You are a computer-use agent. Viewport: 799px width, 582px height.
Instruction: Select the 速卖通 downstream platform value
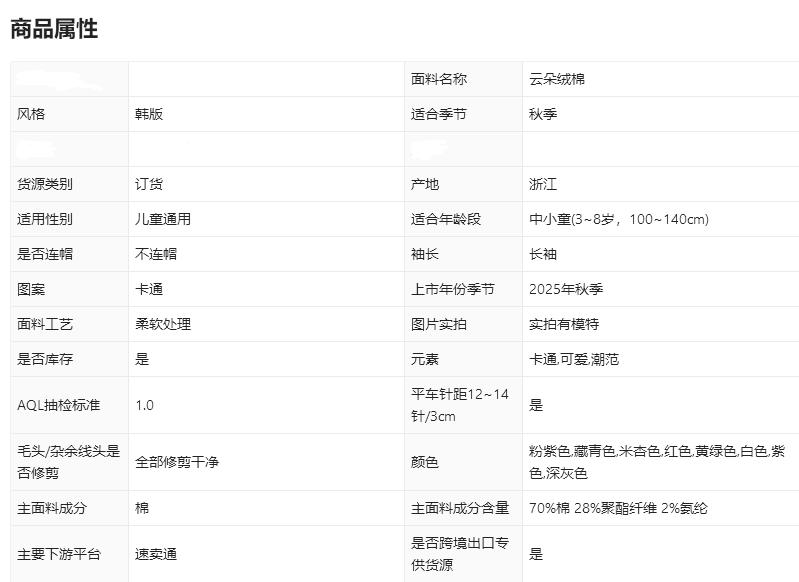(156, 553)
